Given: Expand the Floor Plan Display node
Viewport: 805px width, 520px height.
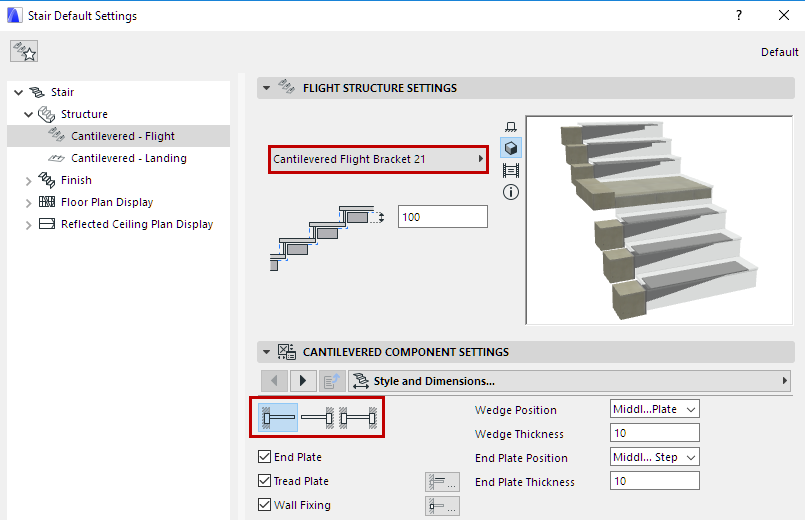Looking at the screenshot, I should [29, 203].
